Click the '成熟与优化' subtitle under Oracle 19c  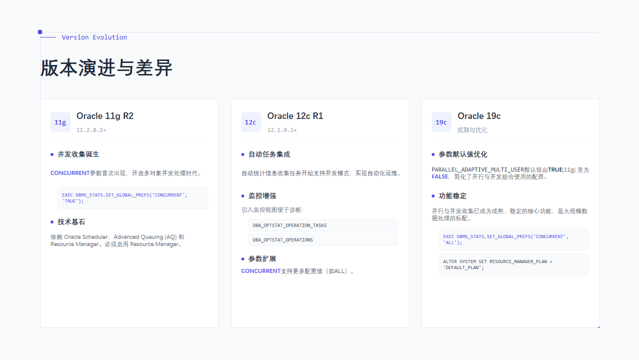tap(472, 130)
